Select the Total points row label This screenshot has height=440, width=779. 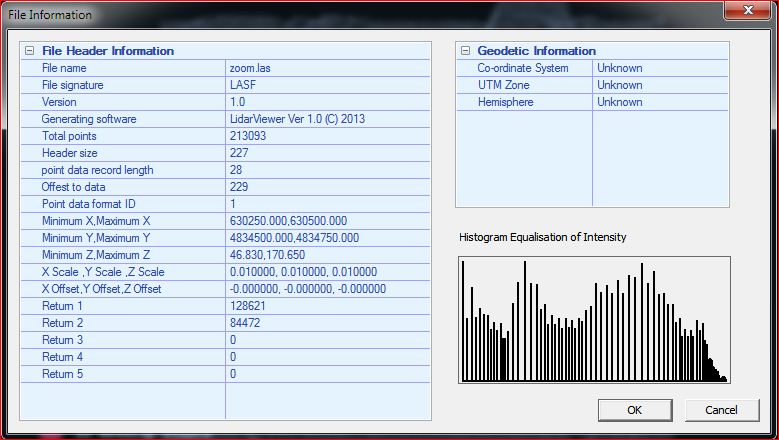(x=69, y=136)
